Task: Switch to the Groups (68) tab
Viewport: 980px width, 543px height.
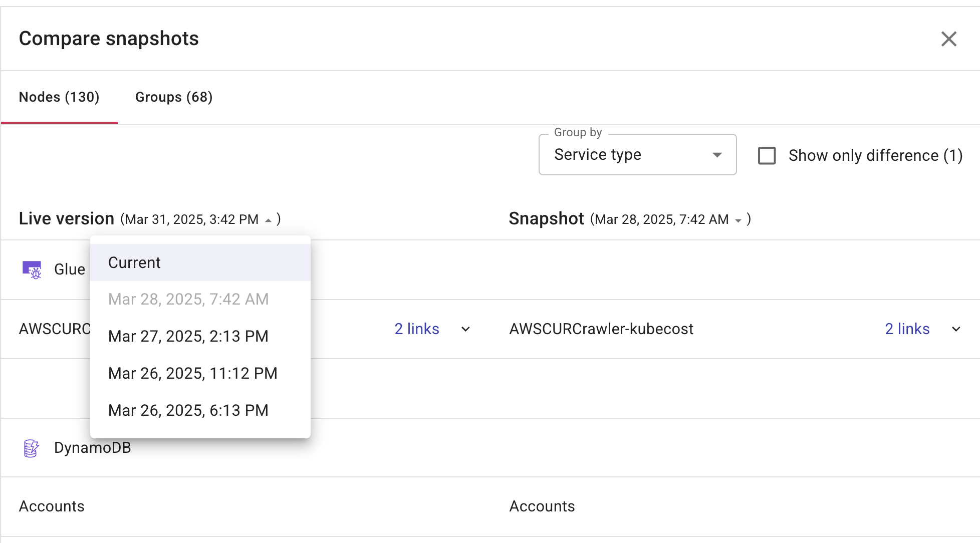Action: [174, 97]
